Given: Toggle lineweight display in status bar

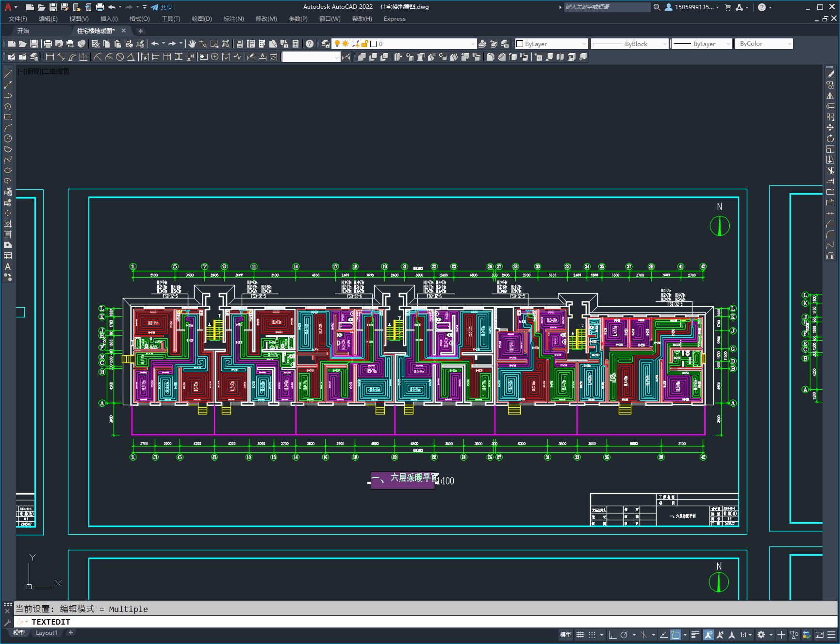Looking at the screenshot, I should [695, 635].
